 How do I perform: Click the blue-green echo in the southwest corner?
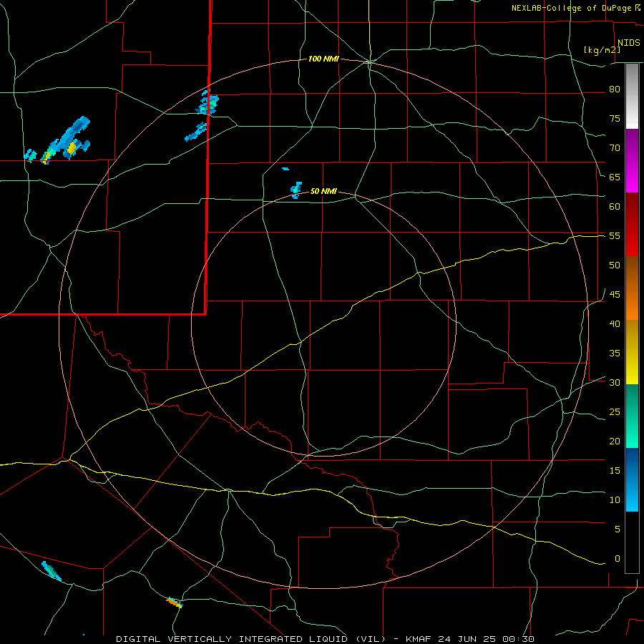52,571
